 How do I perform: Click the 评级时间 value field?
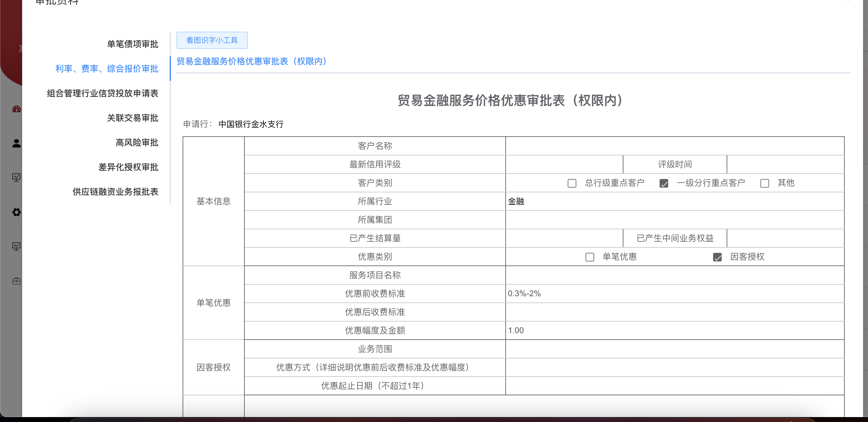click(x=785, y=165)
